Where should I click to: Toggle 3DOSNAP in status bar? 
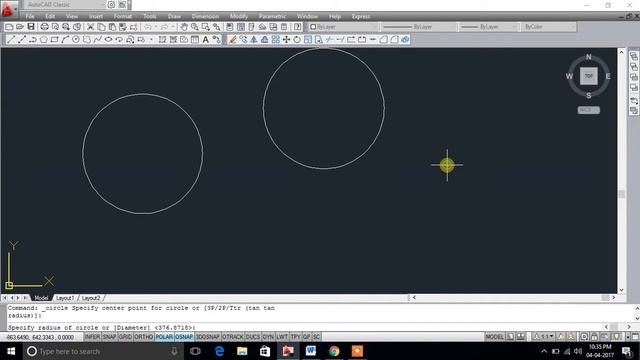(x=208, y=337)
